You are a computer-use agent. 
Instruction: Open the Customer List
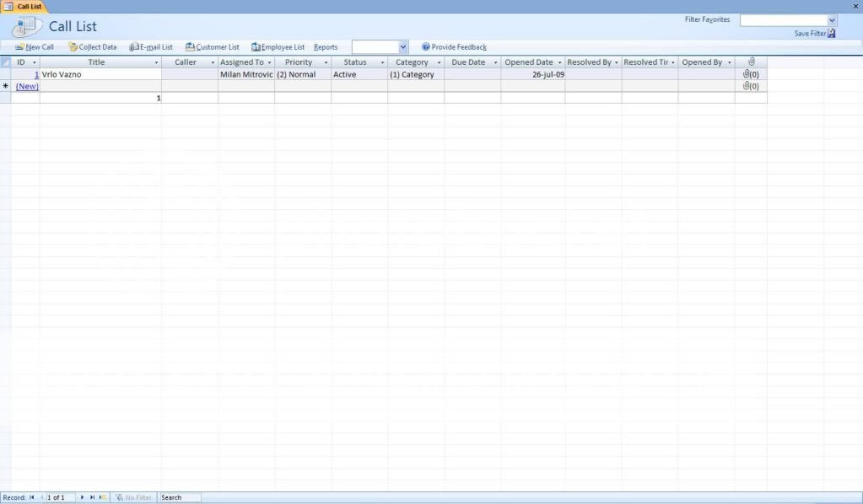[212, 47]
